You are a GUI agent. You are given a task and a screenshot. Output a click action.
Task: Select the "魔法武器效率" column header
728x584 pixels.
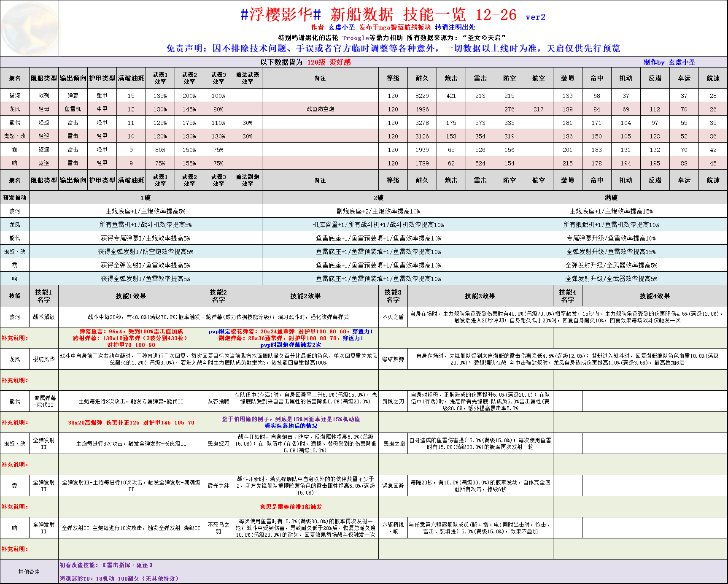pos(248,78)
